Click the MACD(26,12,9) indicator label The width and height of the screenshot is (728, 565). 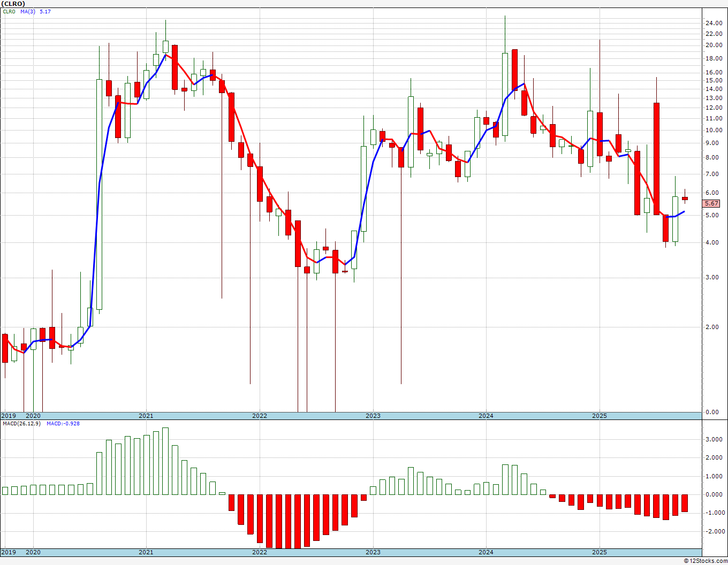[21, 423]
